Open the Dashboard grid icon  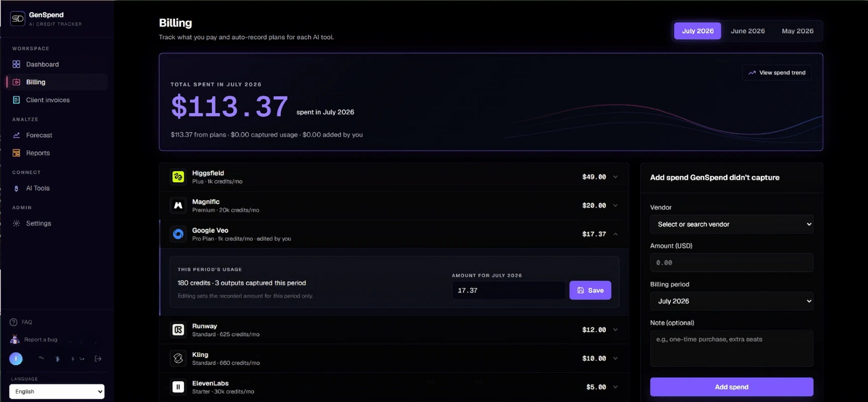(x=16, y=64)
